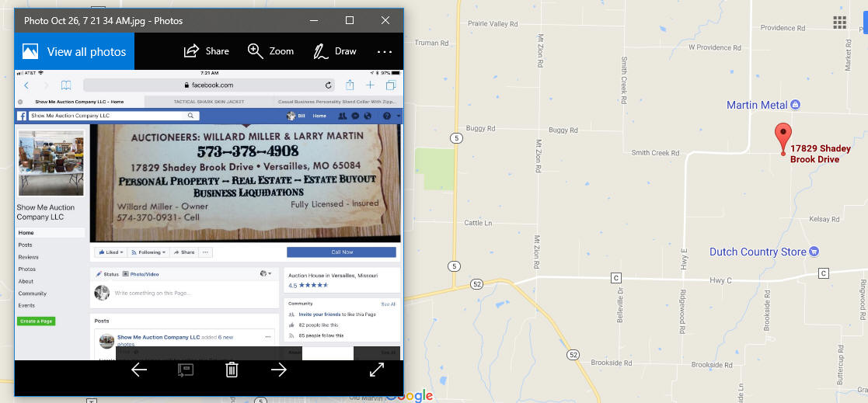The height and width of the screenshot is (403, 868).
Task: Click the Following dropdown in the photo
Action: (x=148, y=252)
